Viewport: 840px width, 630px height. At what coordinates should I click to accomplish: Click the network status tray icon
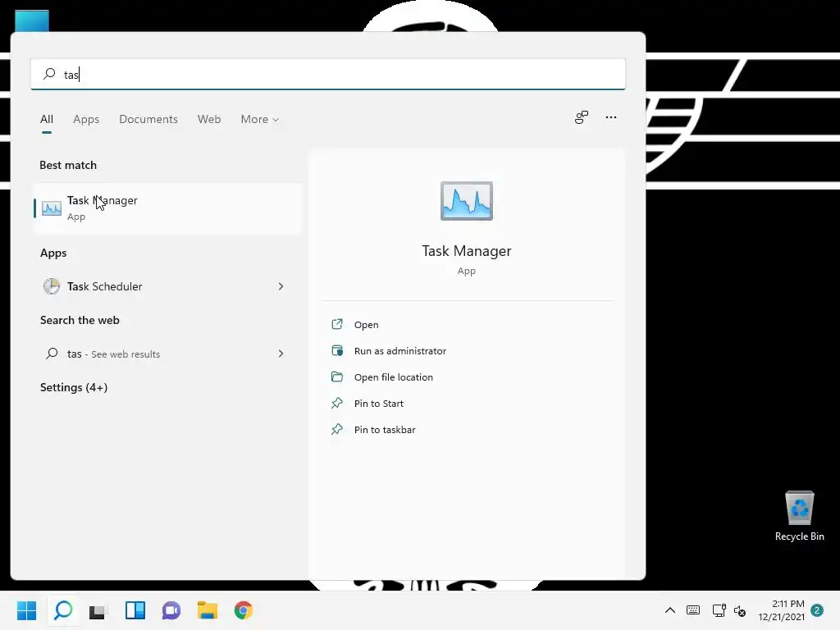pos(719,610)
